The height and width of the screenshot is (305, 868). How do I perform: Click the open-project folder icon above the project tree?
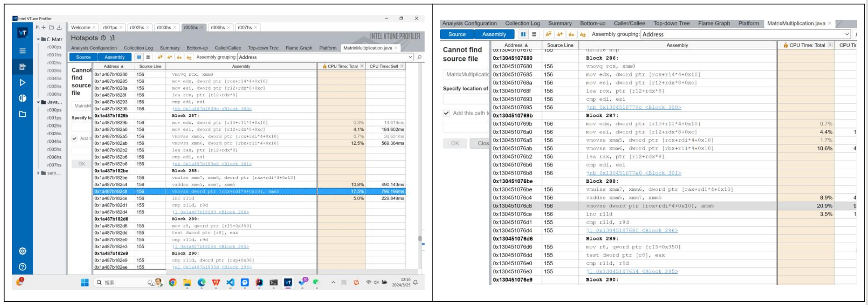pyautogui.click(x=51, y=27)
